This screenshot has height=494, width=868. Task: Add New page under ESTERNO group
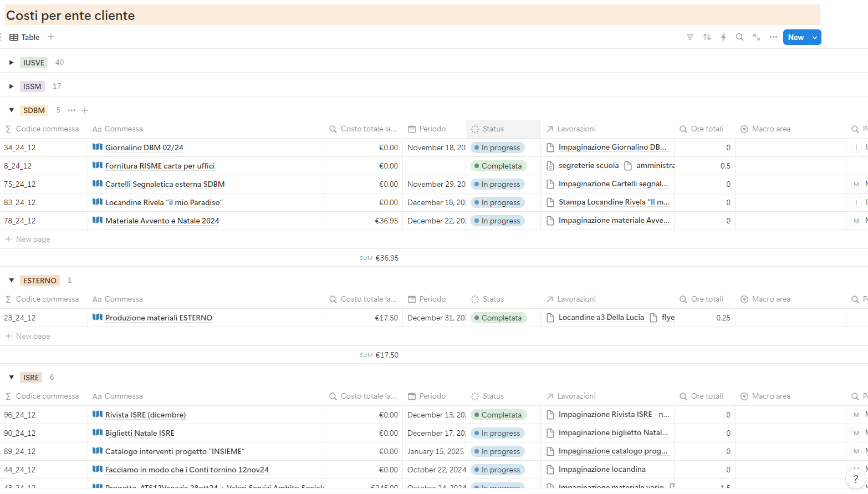[x=28, y=336]
